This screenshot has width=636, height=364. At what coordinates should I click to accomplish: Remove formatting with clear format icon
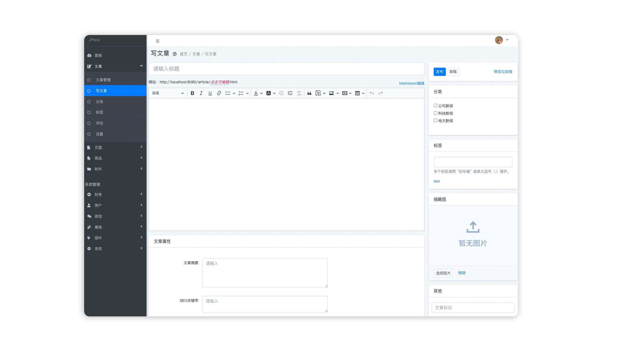tap(299, 93)
